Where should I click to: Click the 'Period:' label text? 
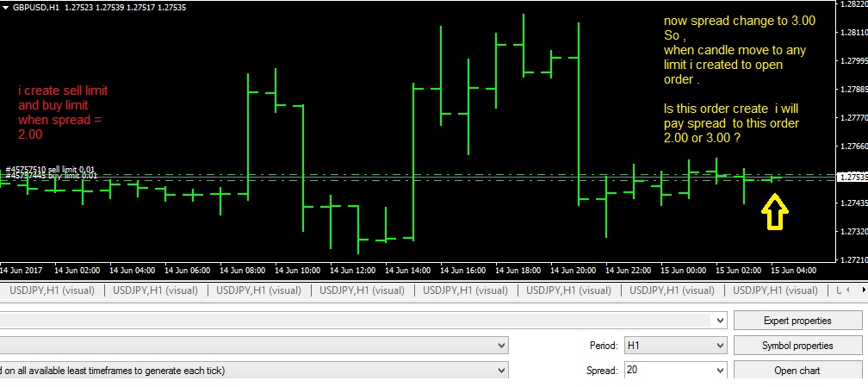point(604,346)
